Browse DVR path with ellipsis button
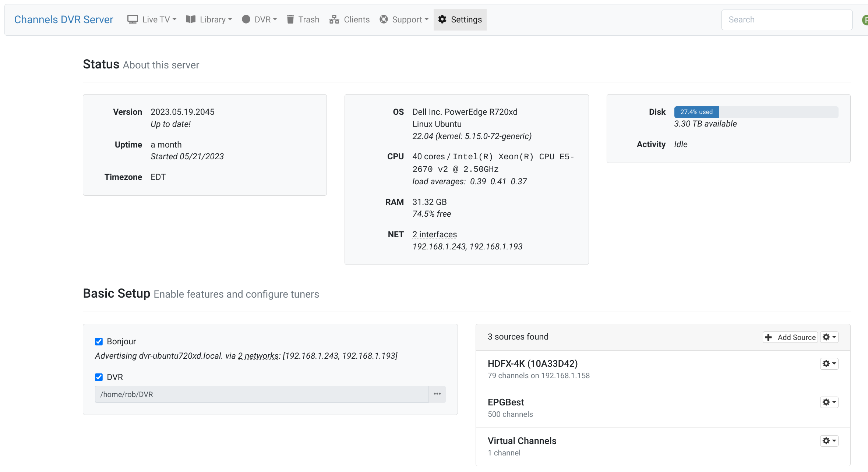This screenshot has width=868, height=472. point(437,394)
